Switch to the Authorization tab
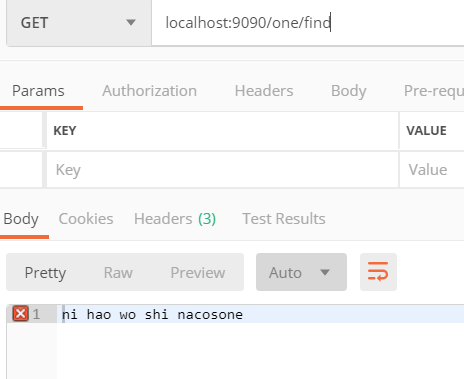The height and width of the screenshot is (379, 464). pyautogui.click(x=149, y=91)
